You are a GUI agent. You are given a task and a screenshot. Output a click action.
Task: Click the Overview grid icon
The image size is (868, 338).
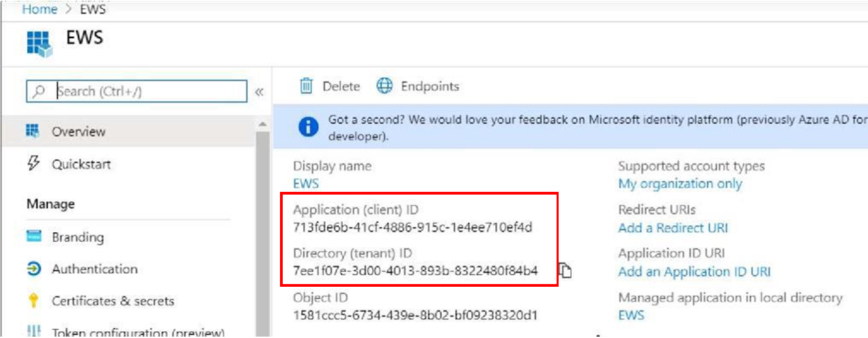(x=33, y=131)
